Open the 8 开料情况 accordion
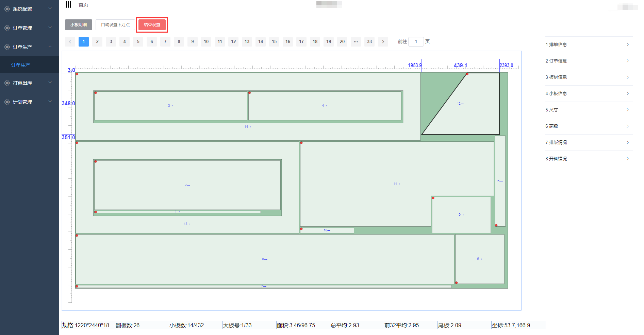The image size is (644, 335). coord(589,159)
